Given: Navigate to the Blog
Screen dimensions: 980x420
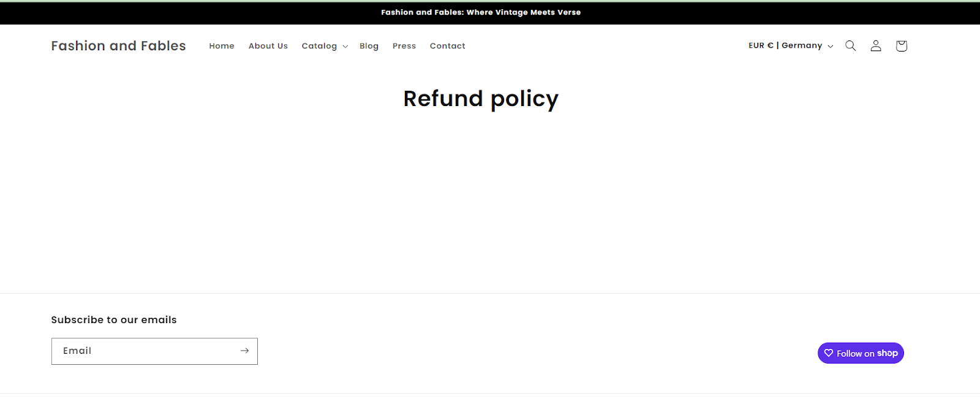Looking at the screenshot, I should (369, 46).
